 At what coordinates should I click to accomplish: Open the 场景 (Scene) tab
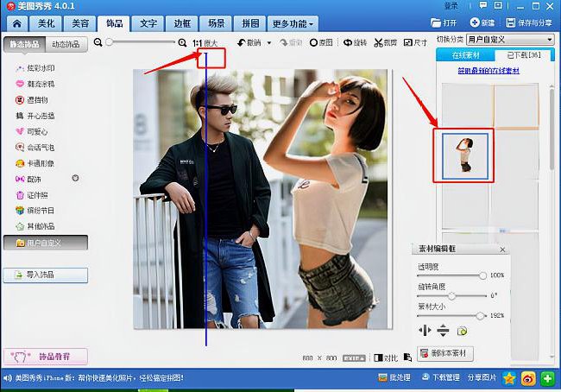coord(216,23)
